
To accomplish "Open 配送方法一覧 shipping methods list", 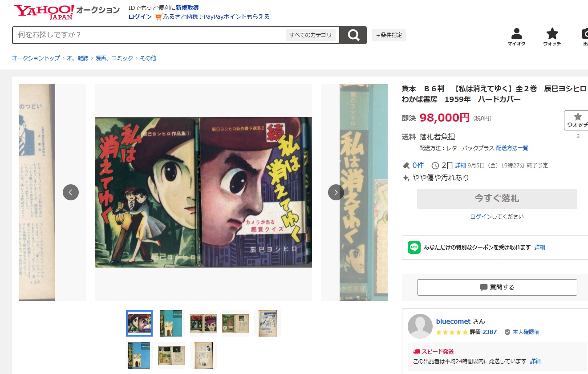I will (x=512, y=148).
